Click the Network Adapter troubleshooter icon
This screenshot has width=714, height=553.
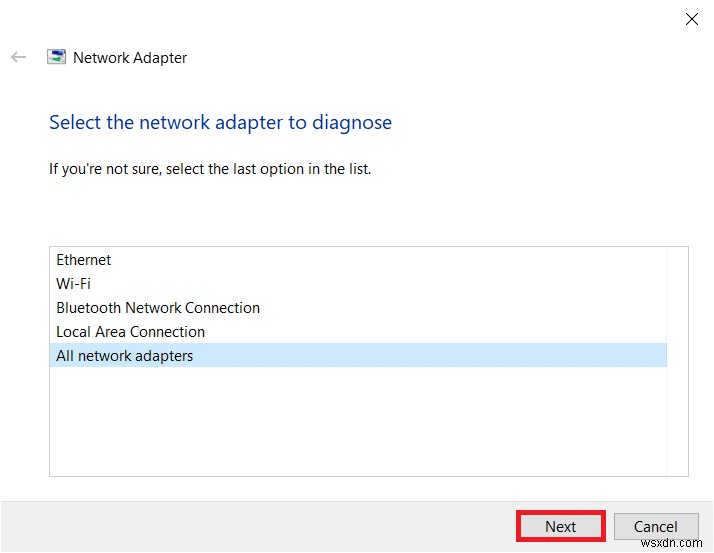click(57, 57)
